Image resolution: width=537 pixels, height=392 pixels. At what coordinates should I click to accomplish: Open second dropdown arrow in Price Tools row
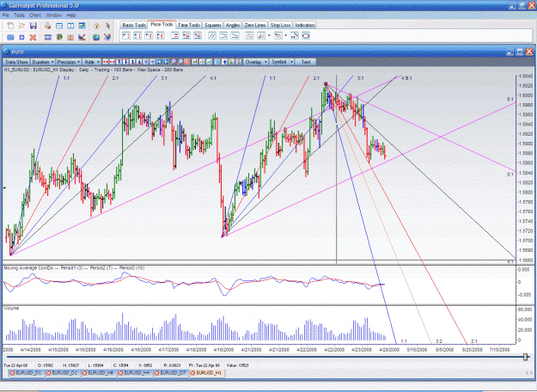[x=286, y=35]
